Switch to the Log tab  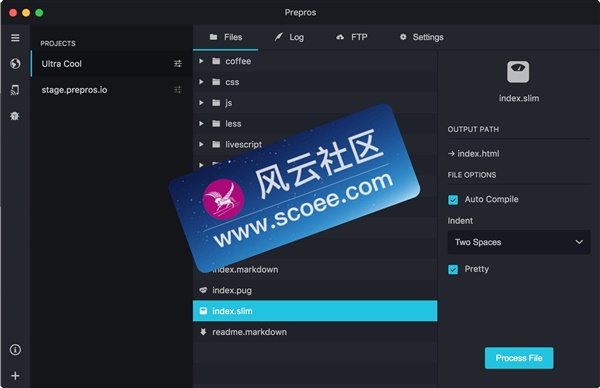(289, 37)
